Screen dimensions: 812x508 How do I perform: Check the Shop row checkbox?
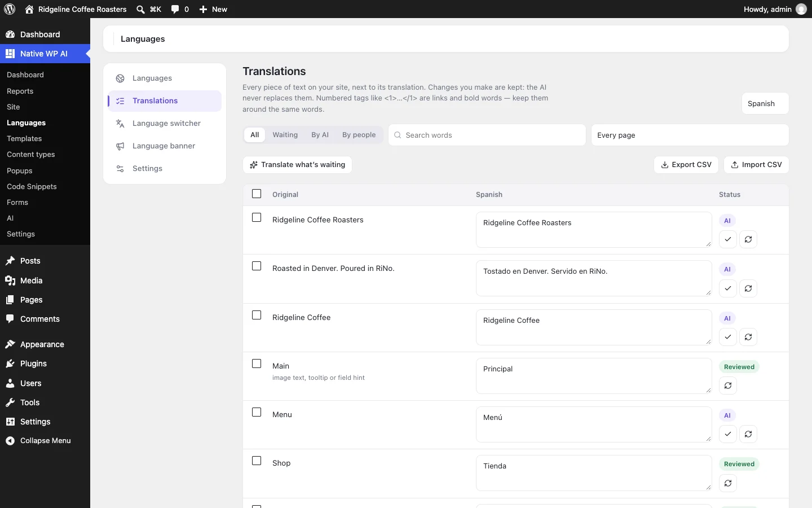(257, 461)
